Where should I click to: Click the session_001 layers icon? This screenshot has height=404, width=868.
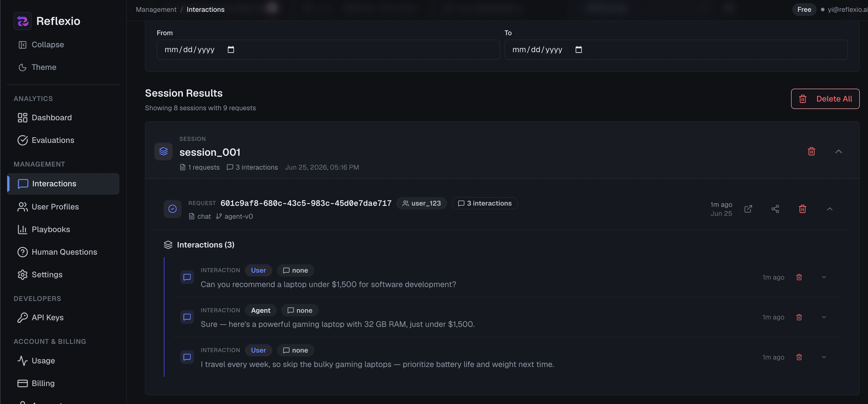click(163, 152)
